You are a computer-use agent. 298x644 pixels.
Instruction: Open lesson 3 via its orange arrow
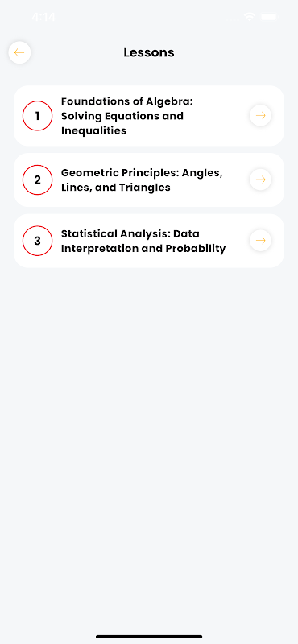(x=260, y=241)
